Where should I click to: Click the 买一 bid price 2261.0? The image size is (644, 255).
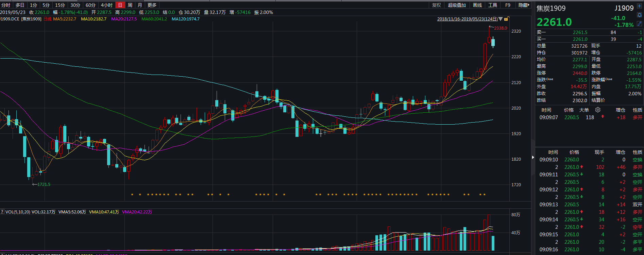tap(580, 39)
